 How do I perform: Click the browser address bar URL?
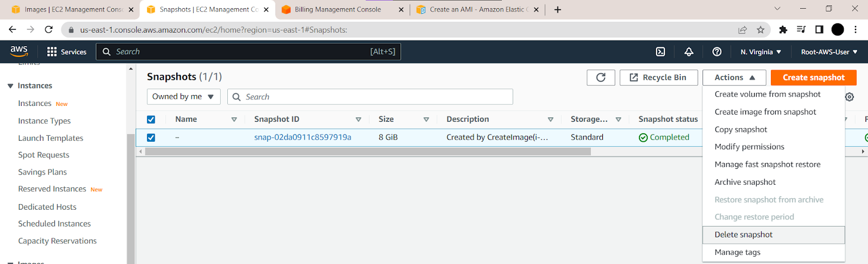(214, 30)
